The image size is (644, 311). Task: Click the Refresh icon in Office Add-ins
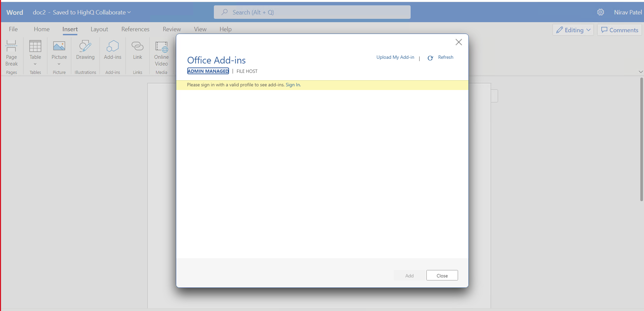(431, 58)
